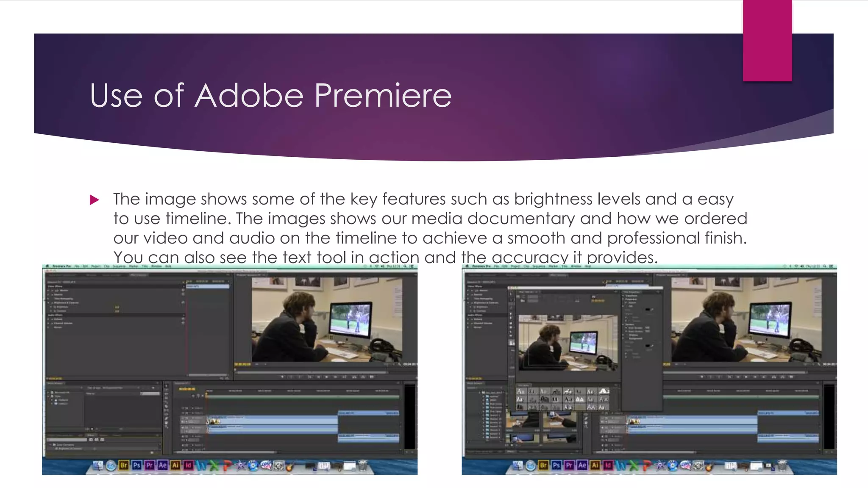868x488 pixels.
Task: Expand Time Remapping in left Effect Controls
Action: (x=48, y=299)
